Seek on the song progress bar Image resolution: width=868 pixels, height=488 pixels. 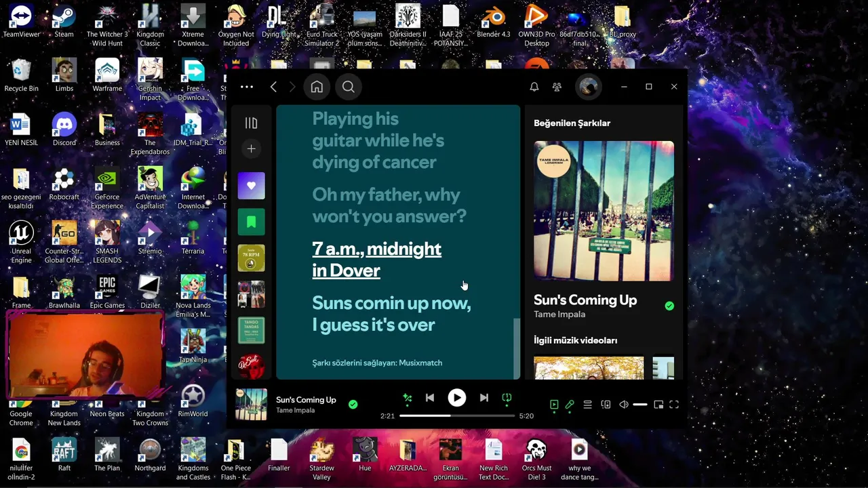tap(457, 415)
